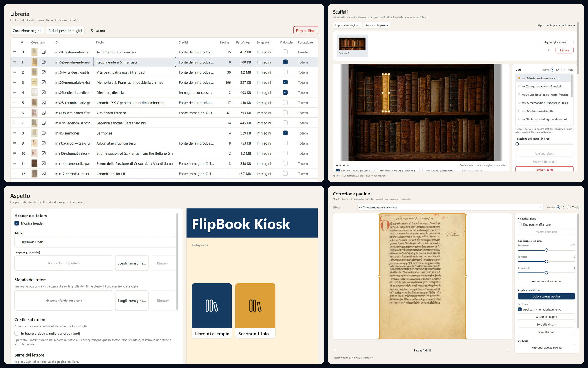Select the Titolo radio in Scaffali Libri list

pyautogui.click(x=563, y=70)
